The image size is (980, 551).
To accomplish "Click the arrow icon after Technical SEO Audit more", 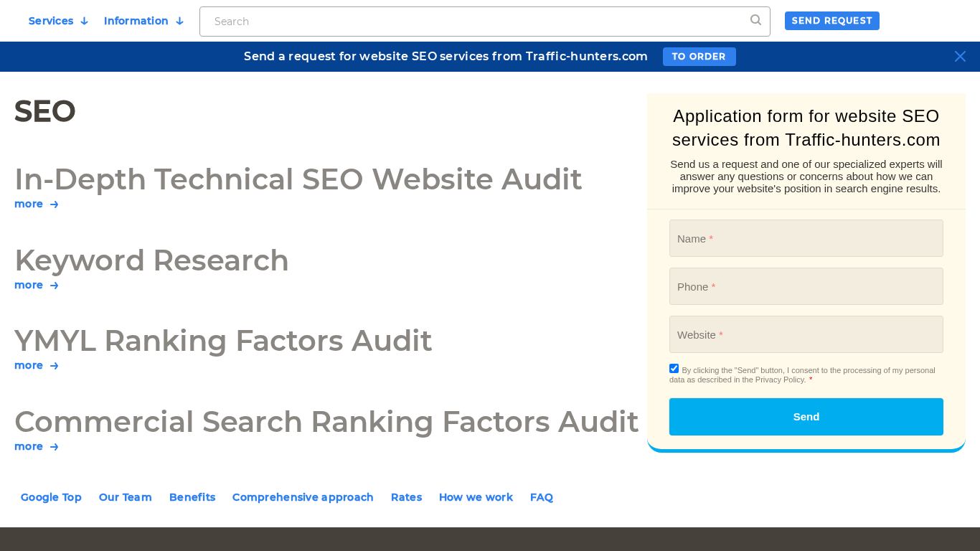I will click(54, 204).
